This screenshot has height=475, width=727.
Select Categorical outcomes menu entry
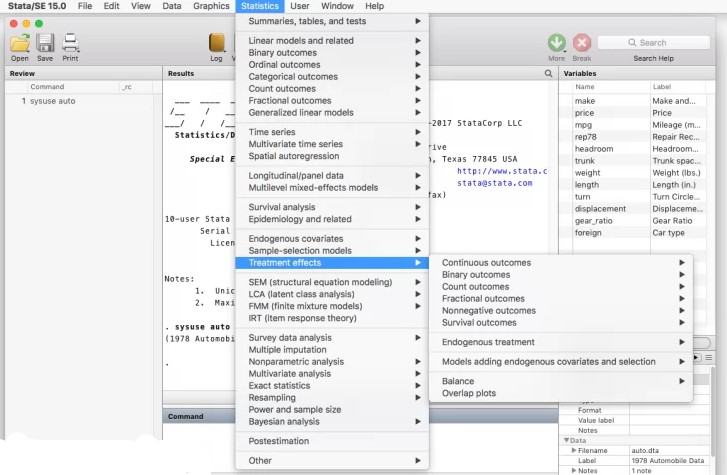(332, 77)
